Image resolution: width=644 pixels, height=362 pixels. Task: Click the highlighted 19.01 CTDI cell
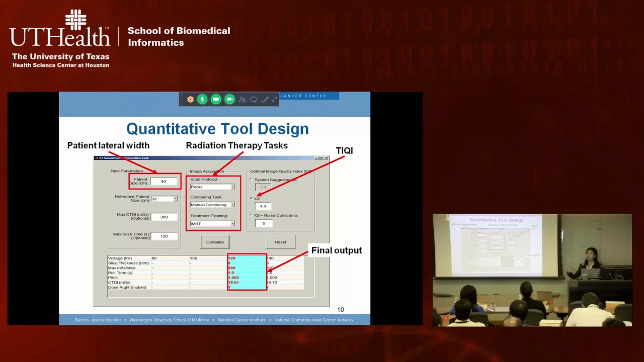[247, 283]
